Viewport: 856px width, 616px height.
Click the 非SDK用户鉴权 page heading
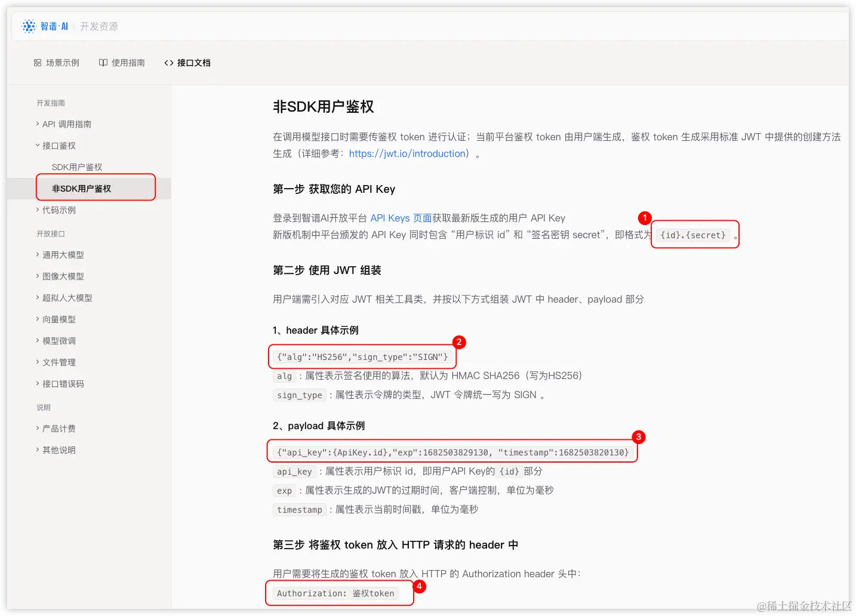[x=324, y=107]
